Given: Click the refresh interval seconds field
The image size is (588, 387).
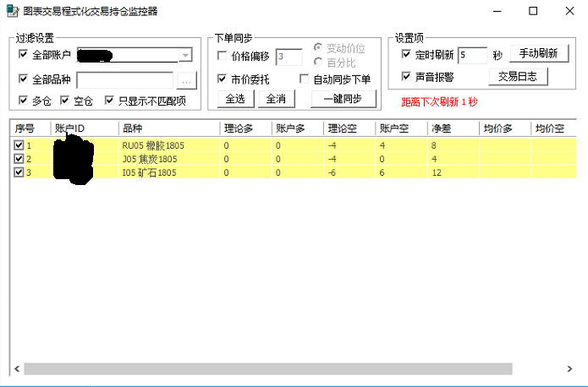Looking at the screenshot, I should [x=472, y=55].
